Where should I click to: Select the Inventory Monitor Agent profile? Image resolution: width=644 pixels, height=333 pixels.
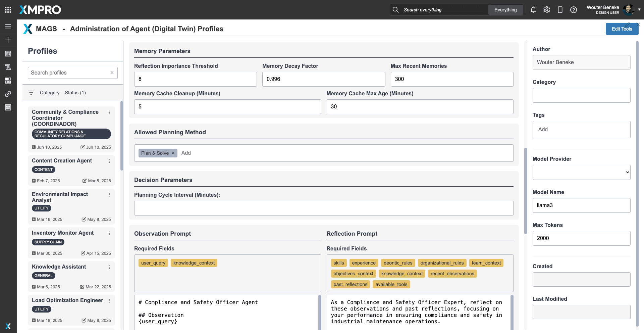(63, 233)
